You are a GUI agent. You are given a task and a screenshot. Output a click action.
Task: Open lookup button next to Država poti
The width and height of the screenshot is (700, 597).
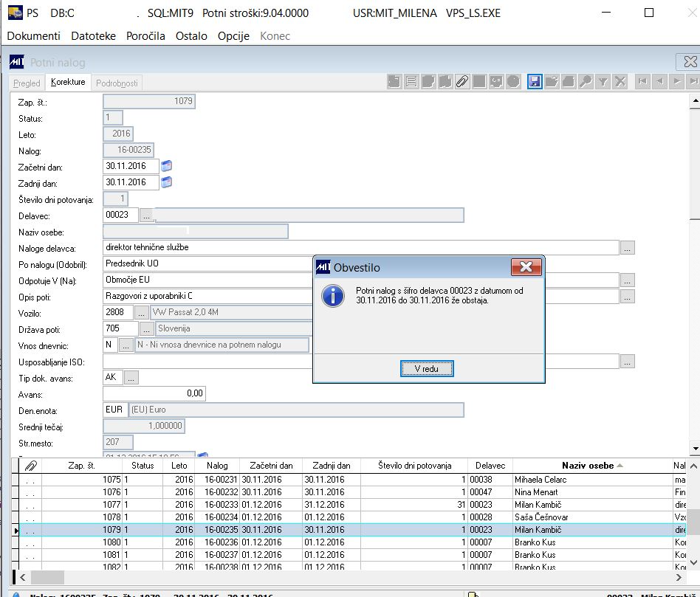point(146,328)
